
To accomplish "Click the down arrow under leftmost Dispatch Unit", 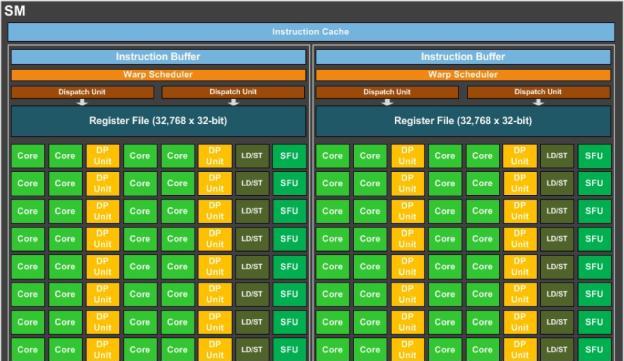I will tap(82, 102).
